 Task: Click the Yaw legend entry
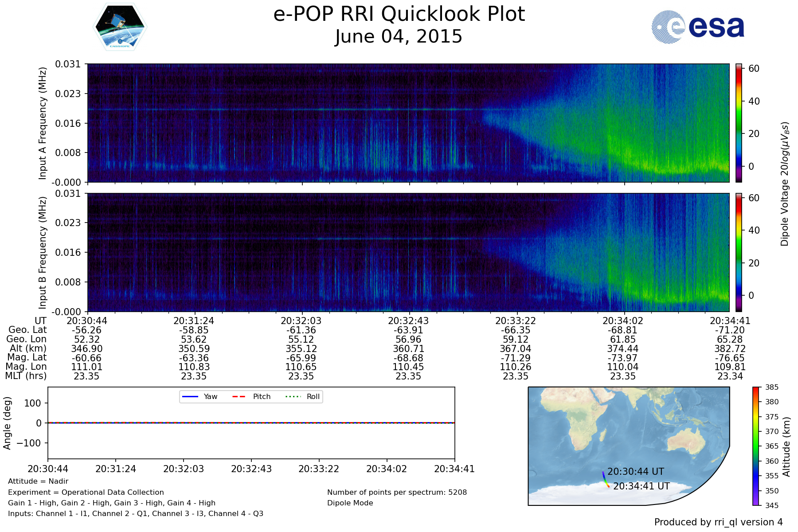[199, 396]
